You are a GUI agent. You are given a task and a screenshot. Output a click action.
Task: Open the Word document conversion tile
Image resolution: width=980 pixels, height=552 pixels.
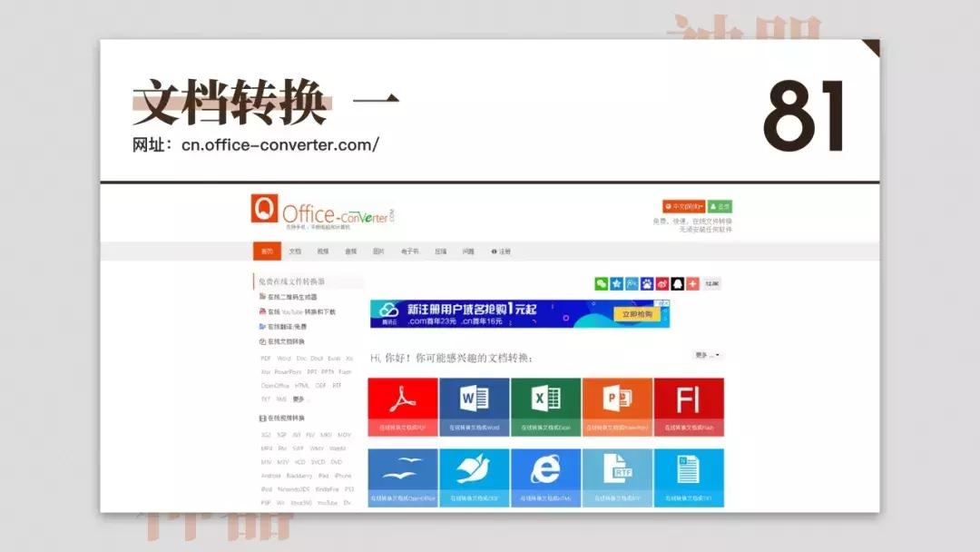coord(475,406)
